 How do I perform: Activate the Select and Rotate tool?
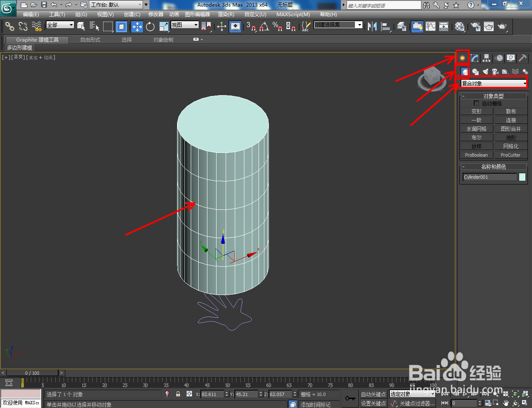[x=150, y=27]
